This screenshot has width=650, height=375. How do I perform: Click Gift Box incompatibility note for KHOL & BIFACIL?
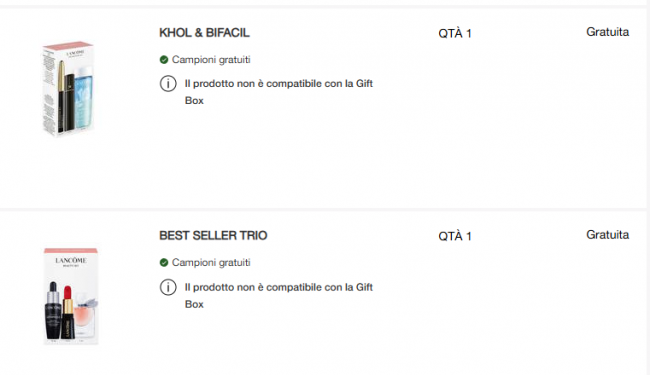coord(279,92)
